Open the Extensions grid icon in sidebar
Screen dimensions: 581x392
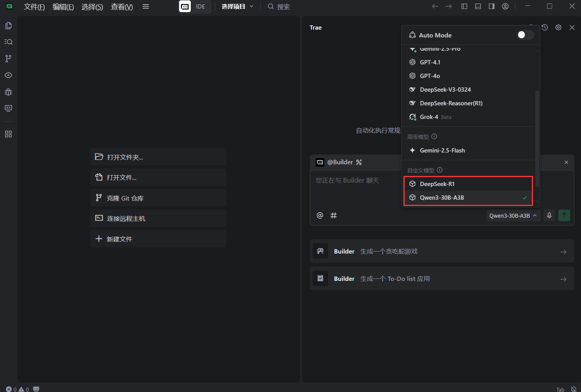pyautogui.click(x=8, y=134)
